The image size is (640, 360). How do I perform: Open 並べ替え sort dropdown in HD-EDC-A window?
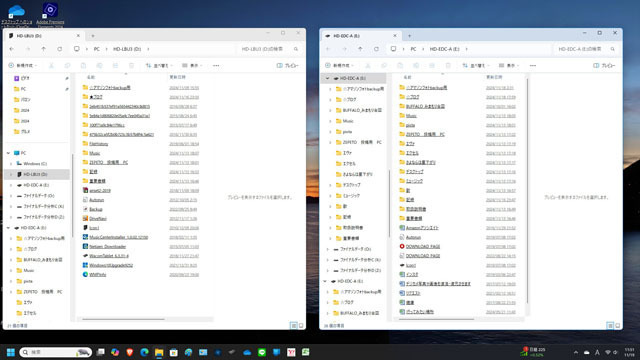click(476, 65)
